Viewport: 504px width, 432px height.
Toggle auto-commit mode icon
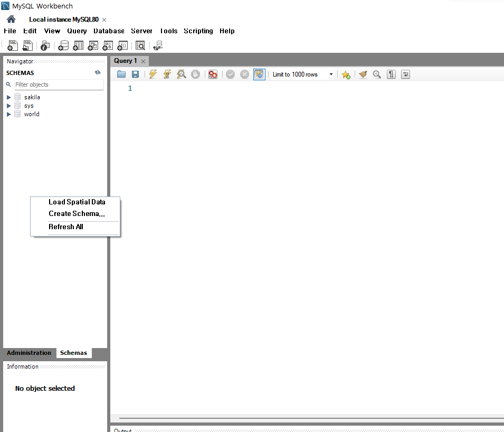pyautogui.click(x=259, y=74)
